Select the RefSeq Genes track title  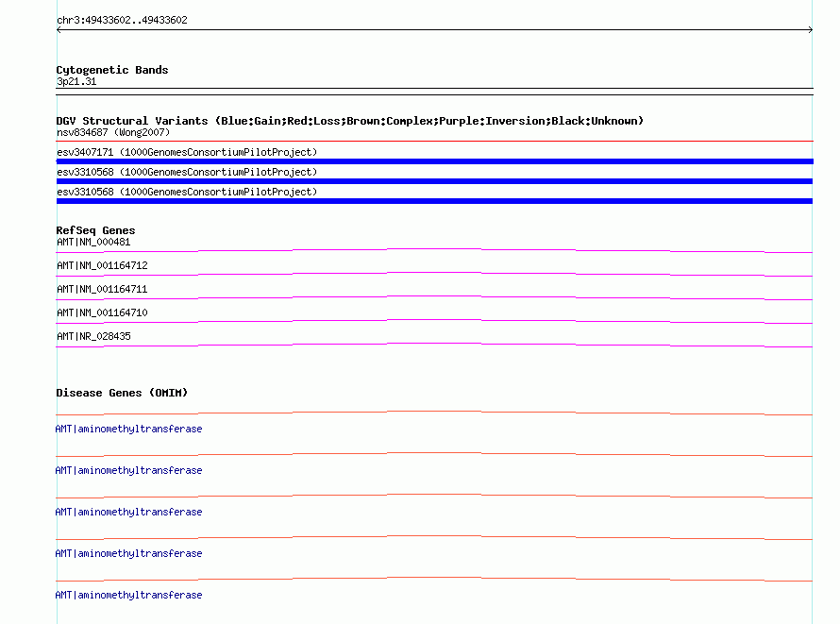click(x=96, y=230)
